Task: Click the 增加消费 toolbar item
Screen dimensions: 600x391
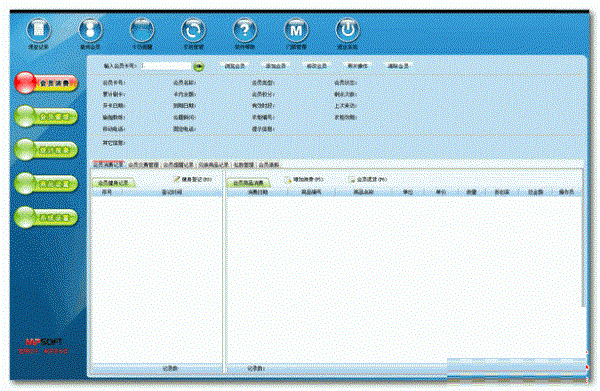Action: 304,179
